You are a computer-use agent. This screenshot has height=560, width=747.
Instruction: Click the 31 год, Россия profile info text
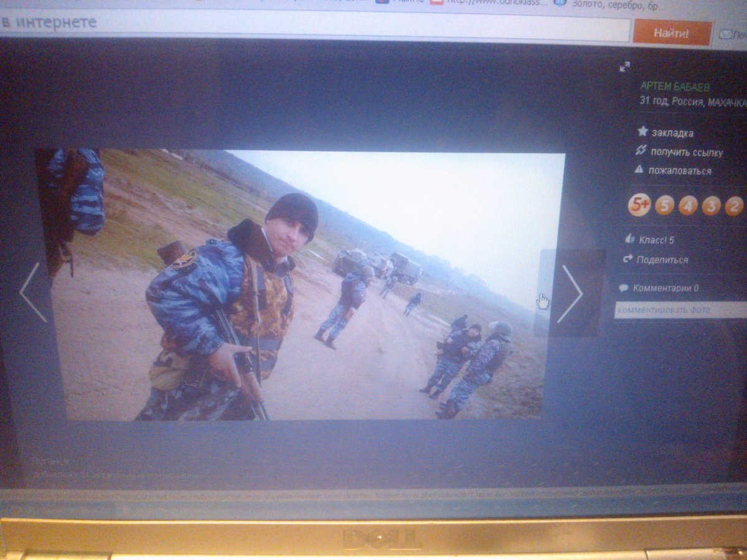pyautogui.click(x=693, y=102)
